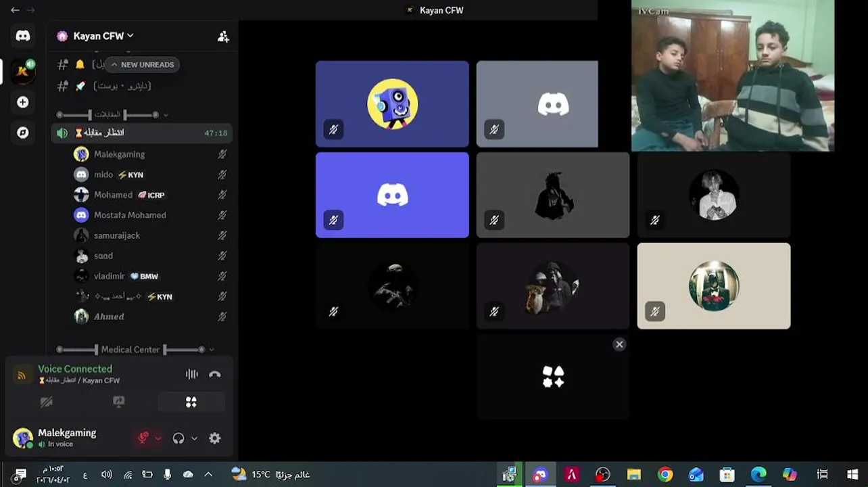This screenshot has width=868, height=487.
Task: Open Microsoft Edge from the taskbar
Action: [758, 474]
